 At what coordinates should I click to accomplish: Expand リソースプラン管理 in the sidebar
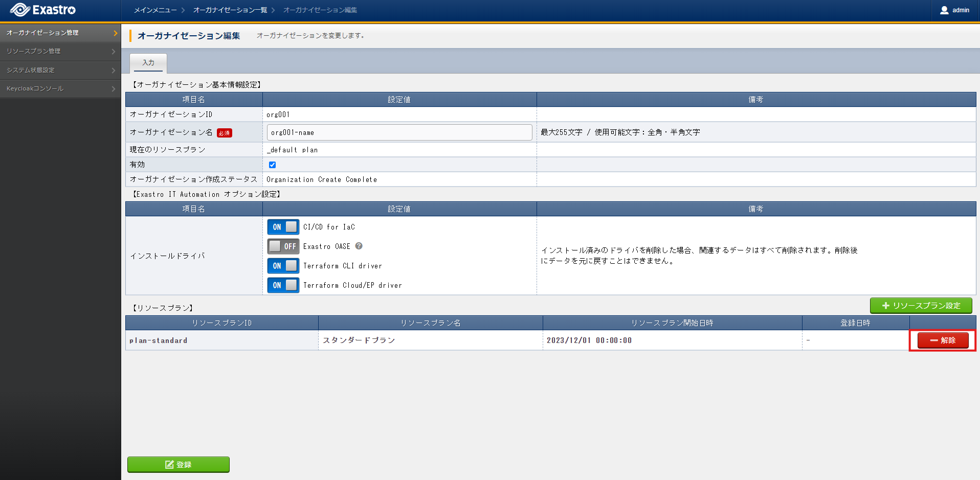click(60, 51)
